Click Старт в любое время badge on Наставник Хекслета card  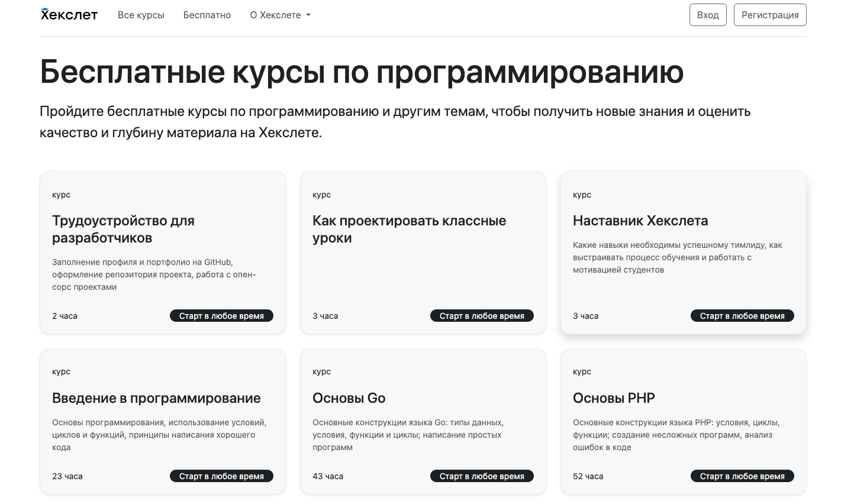tap(742, 316)
